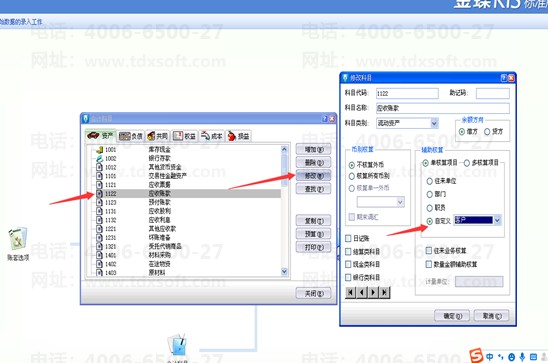
Task: Click the punctuation icon in IME bar
Action: 501,357
